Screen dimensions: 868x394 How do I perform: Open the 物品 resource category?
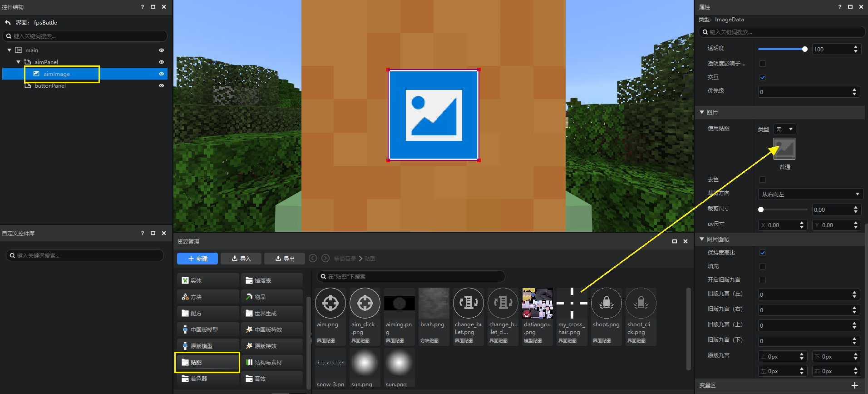272,297
